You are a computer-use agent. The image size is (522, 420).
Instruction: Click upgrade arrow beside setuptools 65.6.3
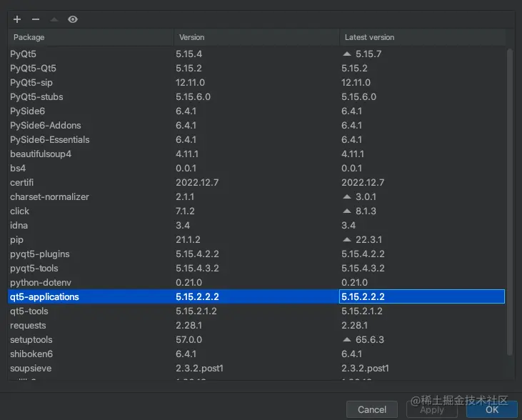tap(347, 339)
